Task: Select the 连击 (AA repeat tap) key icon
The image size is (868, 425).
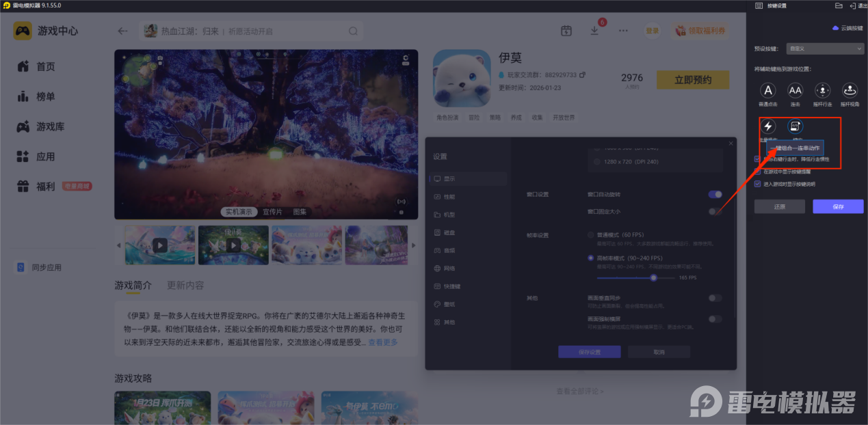Action: tap(795, 91)
